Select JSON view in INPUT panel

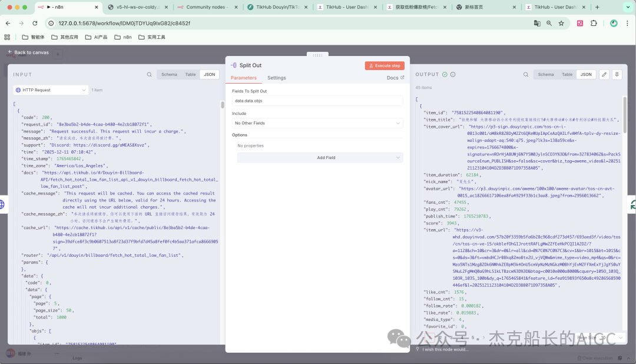209,75
